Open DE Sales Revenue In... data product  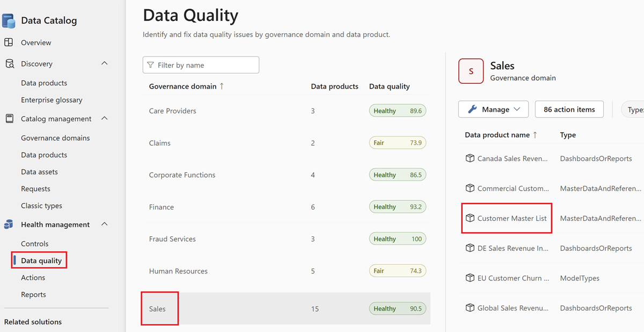(513, 248)
